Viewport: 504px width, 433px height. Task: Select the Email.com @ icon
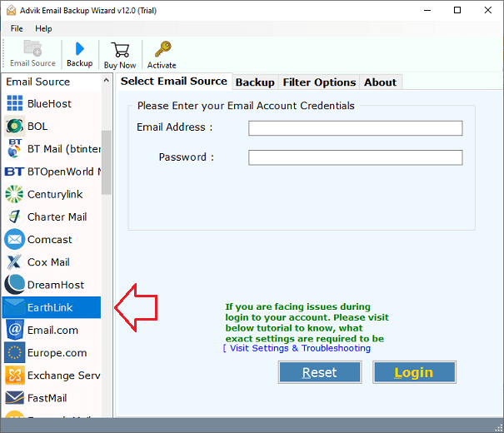click(x=14, y=330)
